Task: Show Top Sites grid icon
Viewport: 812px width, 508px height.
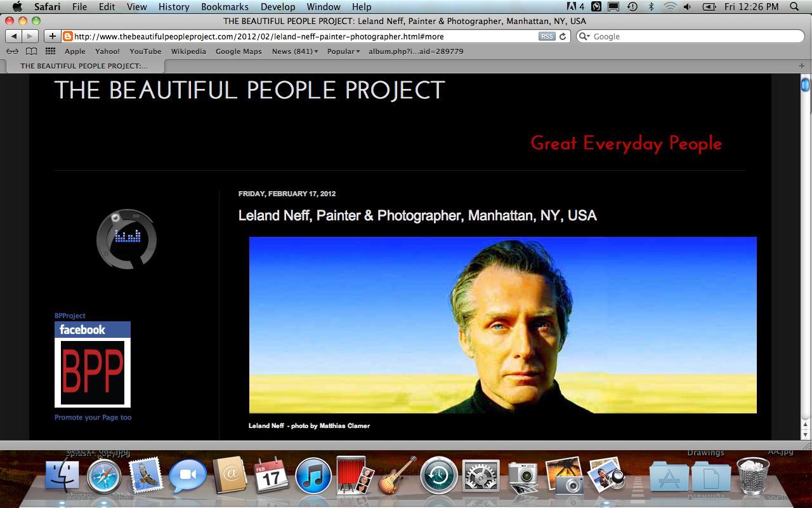Action: (50, 51)
